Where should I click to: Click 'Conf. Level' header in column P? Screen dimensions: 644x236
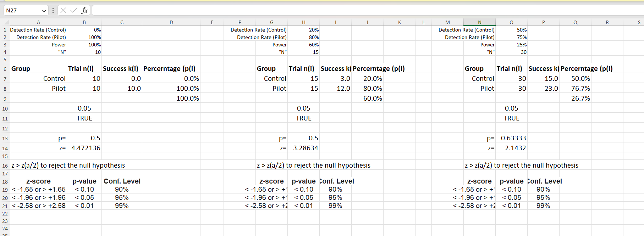(x=545, y=181)
